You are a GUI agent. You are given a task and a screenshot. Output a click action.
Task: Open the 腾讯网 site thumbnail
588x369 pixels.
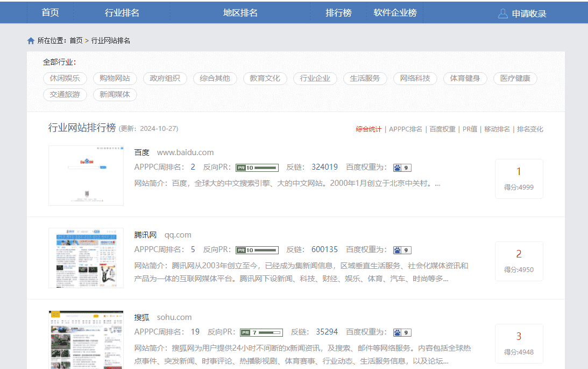click(x=86, y=258)
